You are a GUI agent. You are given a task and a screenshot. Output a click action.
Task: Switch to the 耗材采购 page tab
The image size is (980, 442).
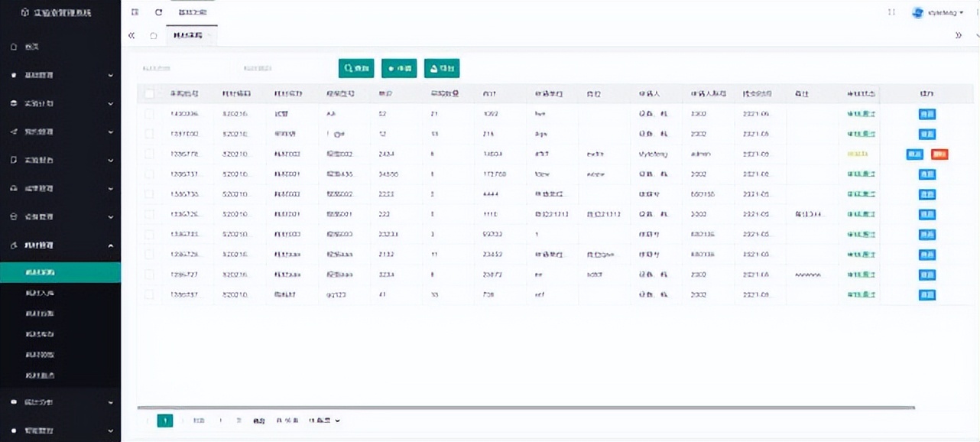point(191,36)
